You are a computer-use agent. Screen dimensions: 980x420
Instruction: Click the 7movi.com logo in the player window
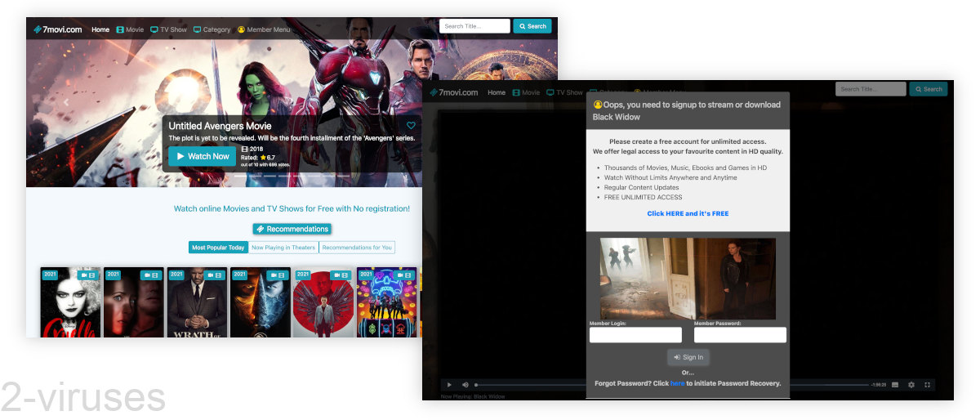[x=454, y=92]
